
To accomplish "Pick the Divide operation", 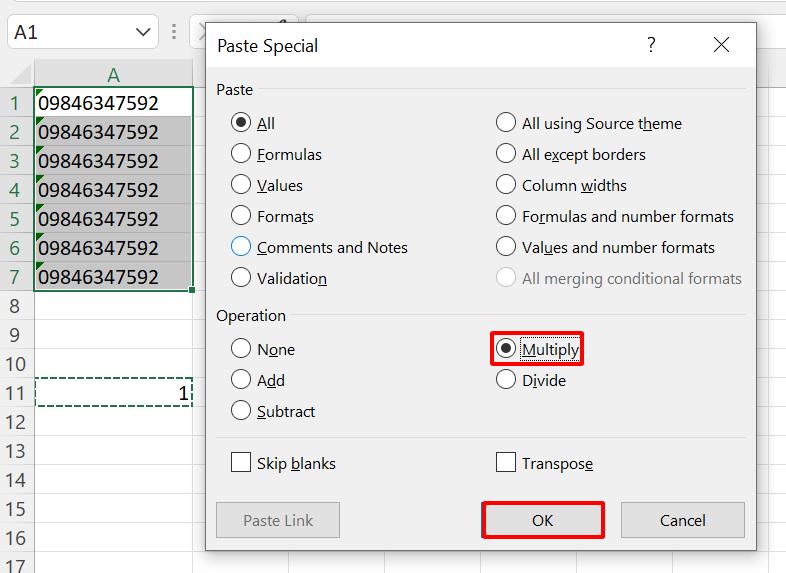I will [x=506, y=380].
